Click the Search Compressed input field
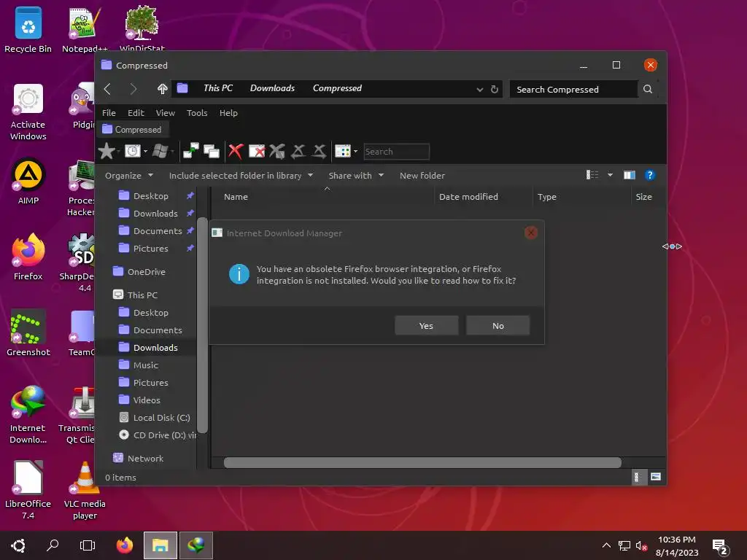The image size is (747, 560). 573,89
